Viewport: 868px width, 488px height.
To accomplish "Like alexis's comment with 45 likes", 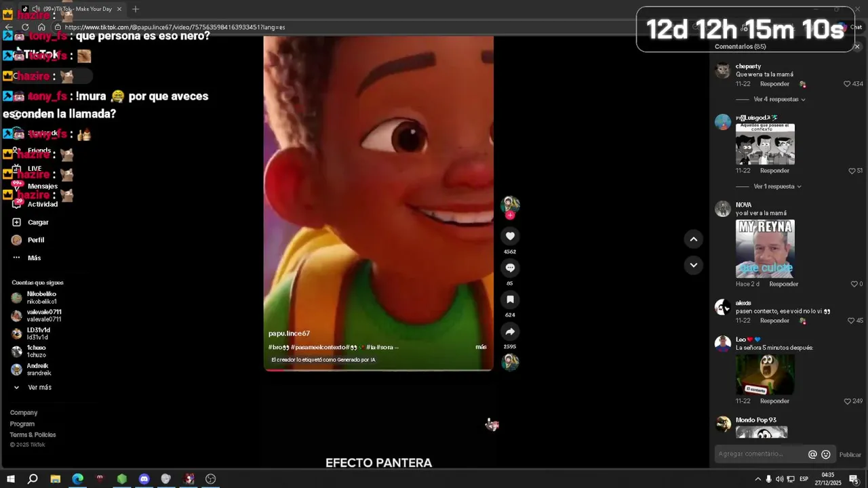I will coord(851,321).
